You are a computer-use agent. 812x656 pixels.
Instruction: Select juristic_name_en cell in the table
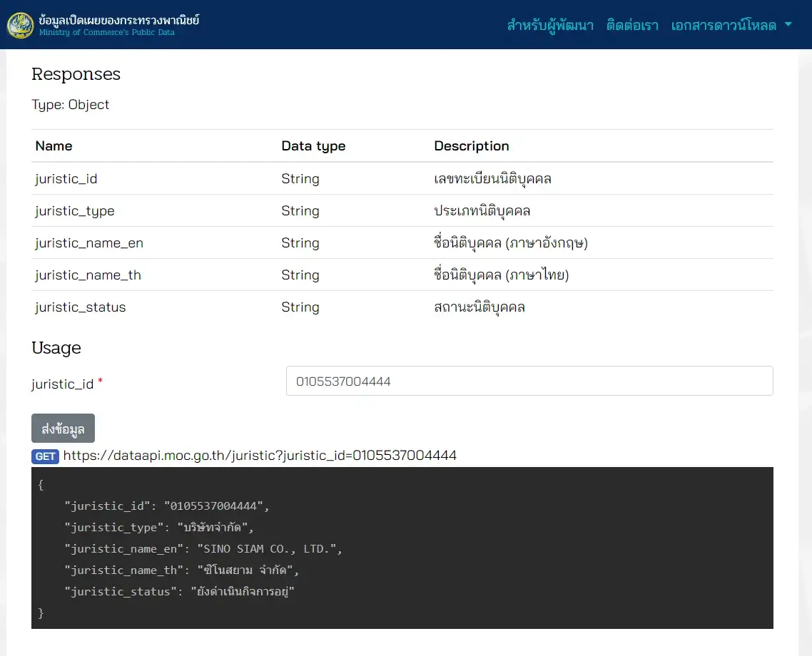pyautogui.click(x=89, y=243)
